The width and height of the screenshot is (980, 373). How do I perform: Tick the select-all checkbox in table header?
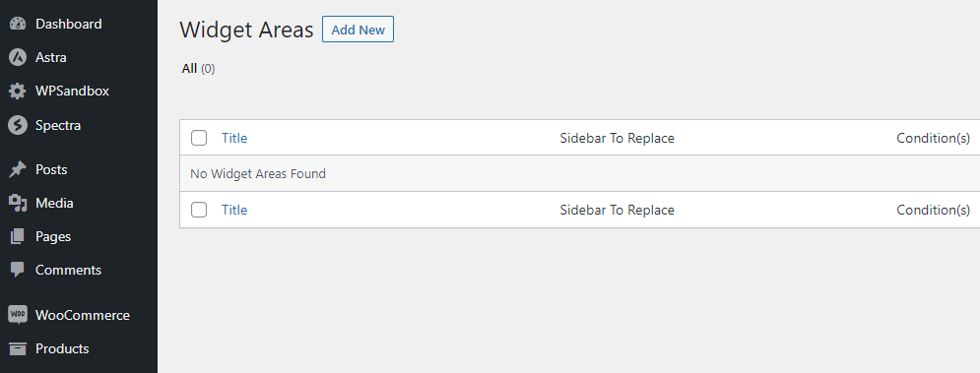coord(199,138)
